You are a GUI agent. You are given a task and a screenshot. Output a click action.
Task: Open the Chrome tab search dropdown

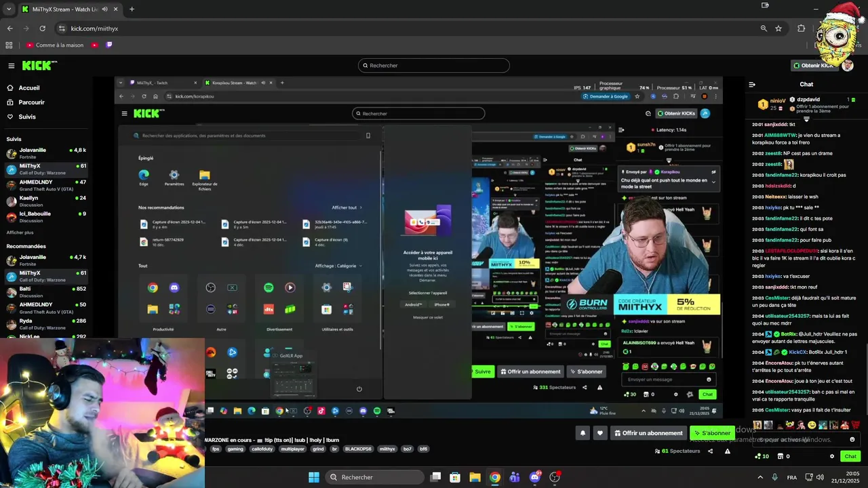click(x=9, y=9)
